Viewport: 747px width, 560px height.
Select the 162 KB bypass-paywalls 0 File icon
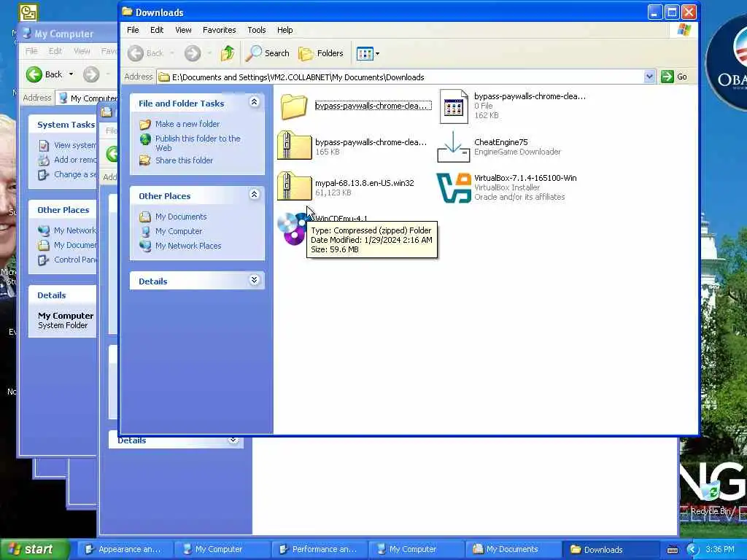[x=453, y=106]
